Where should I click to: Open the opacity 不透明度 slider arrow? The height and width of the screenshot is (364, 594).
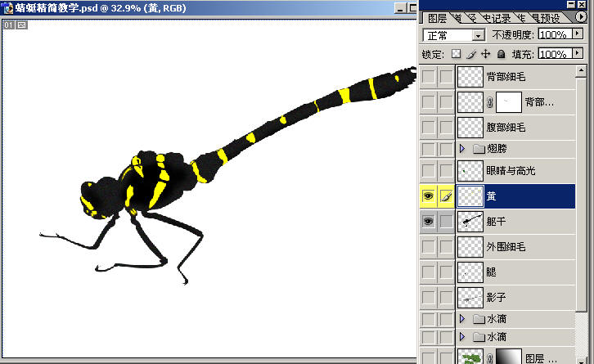tap(578, 35)
